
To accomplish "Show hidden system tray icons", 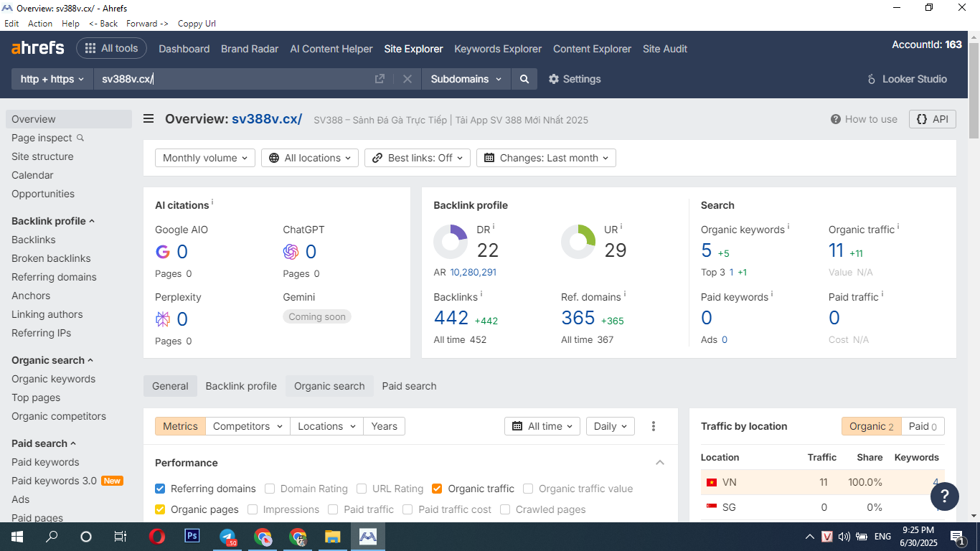I will coord(810,537).
